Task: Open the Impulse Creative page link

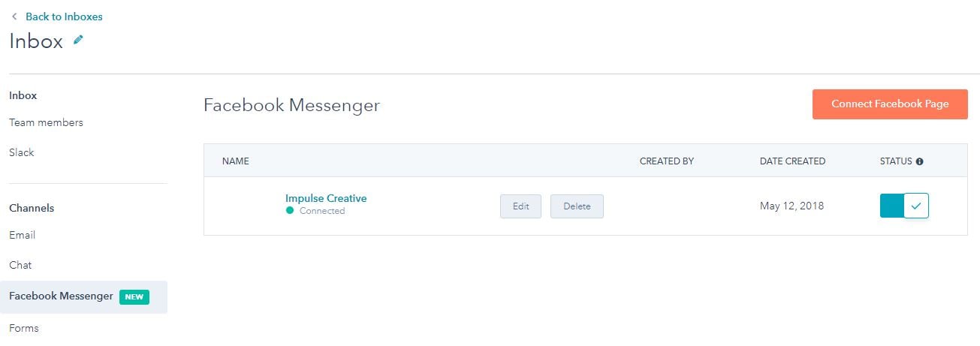Action: 326,198
